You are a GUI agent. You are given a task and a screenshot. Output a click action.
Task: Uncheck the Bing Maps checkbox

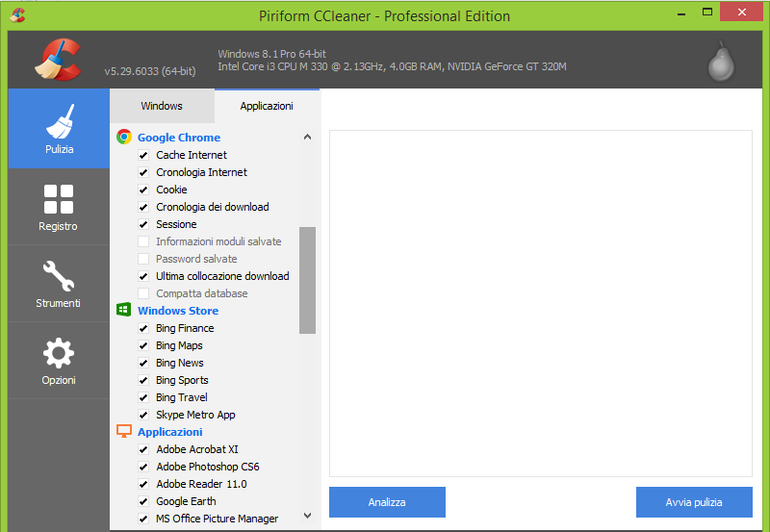[143, 345]
